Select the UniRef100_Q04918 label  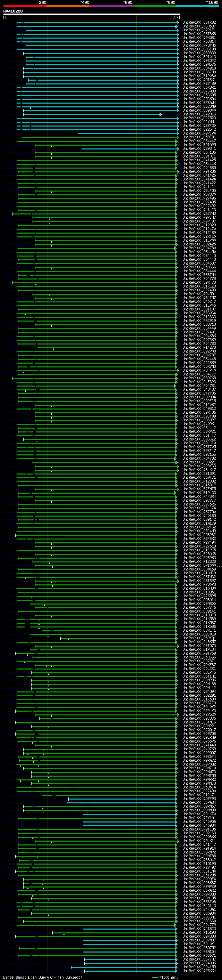click(199, 68)
